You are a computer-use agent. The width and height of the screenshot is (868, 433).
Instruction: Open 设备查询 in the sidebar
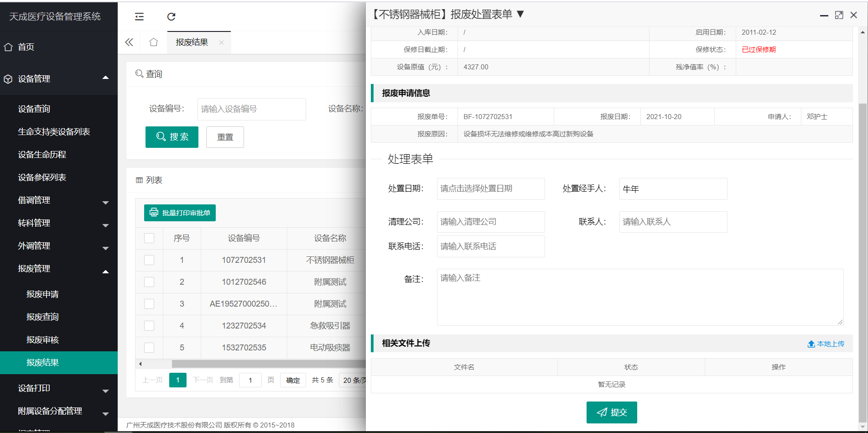coord(34,109)
